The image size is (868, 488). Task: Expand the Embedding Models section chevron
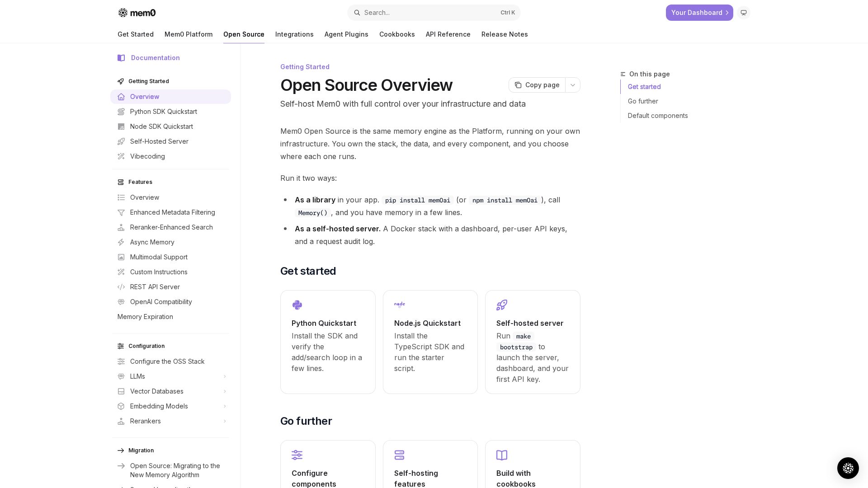(225, 406)
